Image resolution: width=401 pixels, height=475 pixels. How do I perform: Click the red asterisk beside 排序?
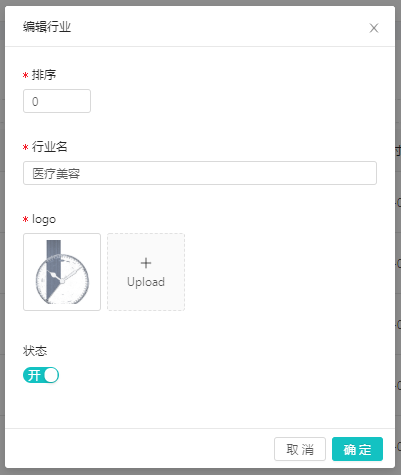(25, 76)
